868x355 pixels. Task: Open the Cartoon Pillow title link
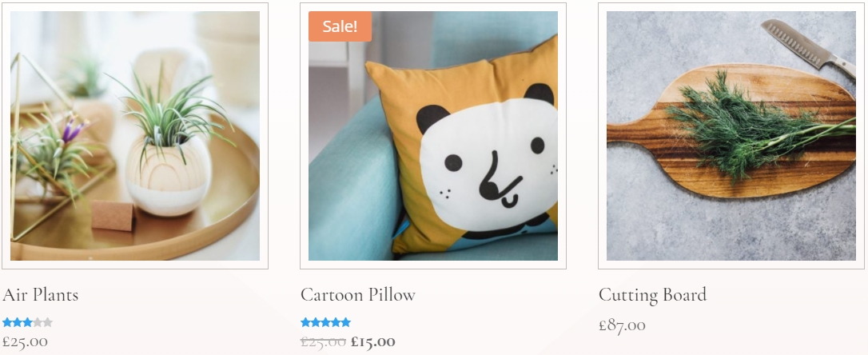tap(358, 295)
